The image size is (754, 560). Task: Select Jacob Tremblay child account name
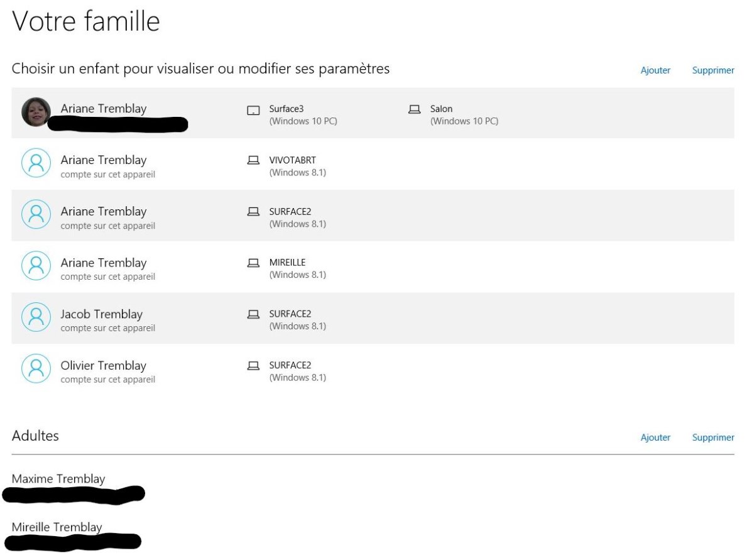pos(101,314)
